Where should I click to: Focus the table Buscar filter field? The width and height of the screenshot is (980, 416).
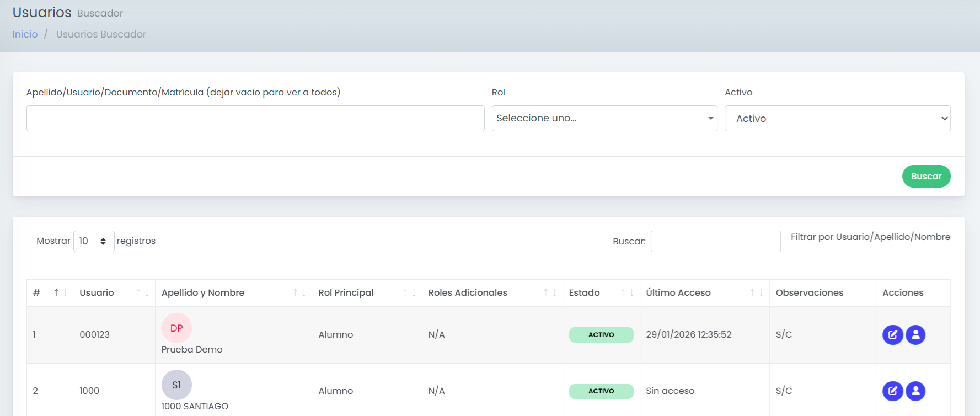point(715,241)
